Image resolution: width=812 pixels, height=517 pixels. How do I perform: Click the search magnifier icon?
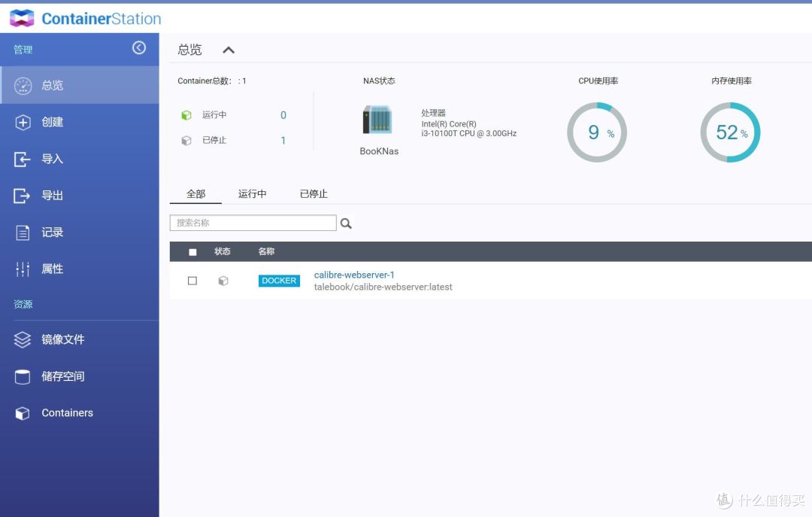click(x=346, y=224)
